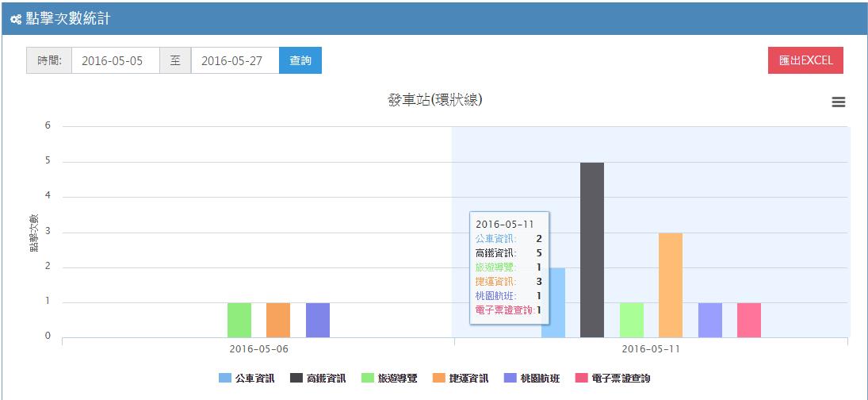Click the blue 公車資訊 legend color swatch
Image resolution: width=868 pixels, height=400 pixels.
tap(225, 379)
